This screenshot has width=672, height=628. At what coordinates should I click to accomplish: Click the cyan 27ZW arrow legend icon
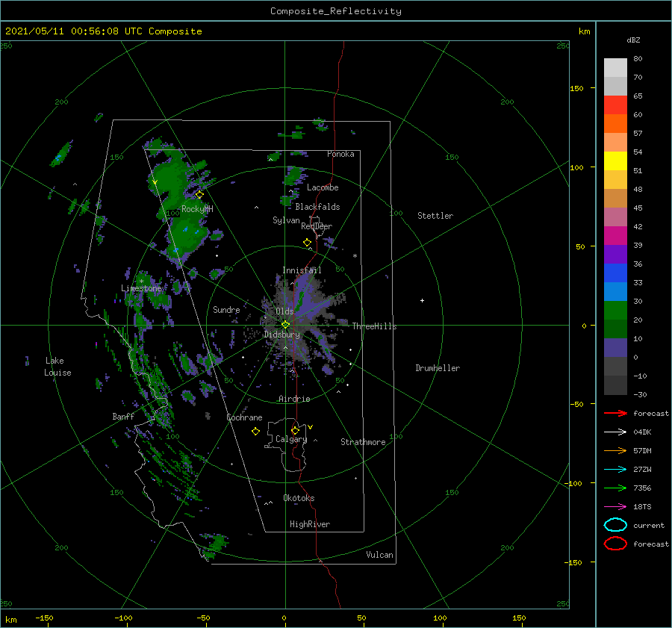point(615,470)
